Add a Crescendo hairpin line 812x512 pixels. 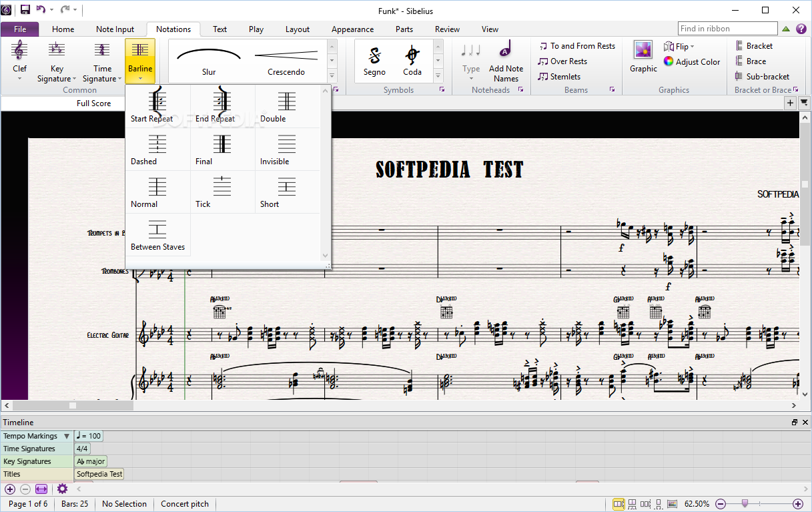(286, 61)
